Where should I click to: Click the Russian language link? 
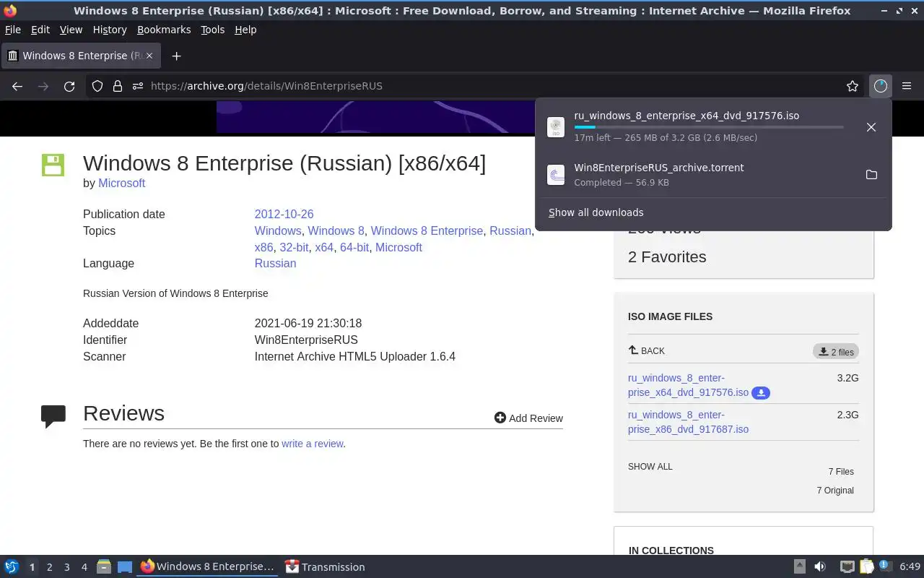pos(275,264)
